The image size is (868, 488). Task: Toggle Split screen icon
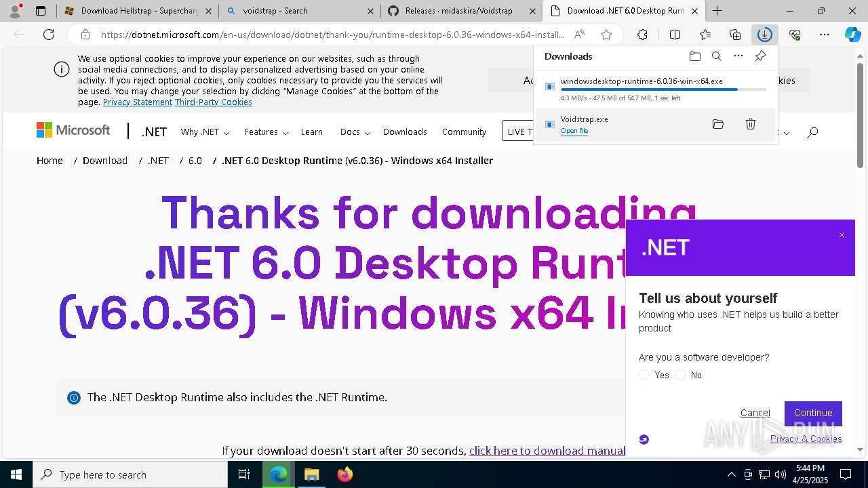(x=675, y=35)
